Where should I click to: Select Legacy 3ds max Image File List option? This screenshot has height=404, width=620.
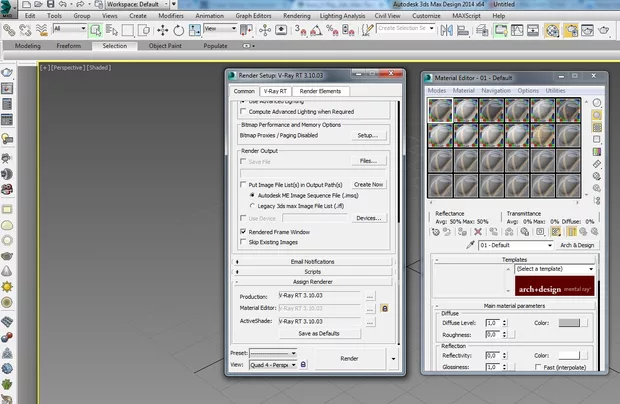[x=252, y=205]
